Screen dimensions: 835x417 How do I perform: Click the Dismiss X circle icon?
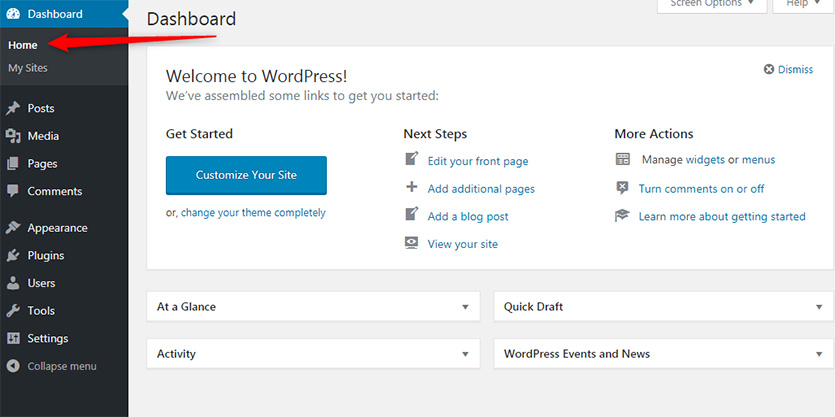pyautogui.click(x=768, y=69)
